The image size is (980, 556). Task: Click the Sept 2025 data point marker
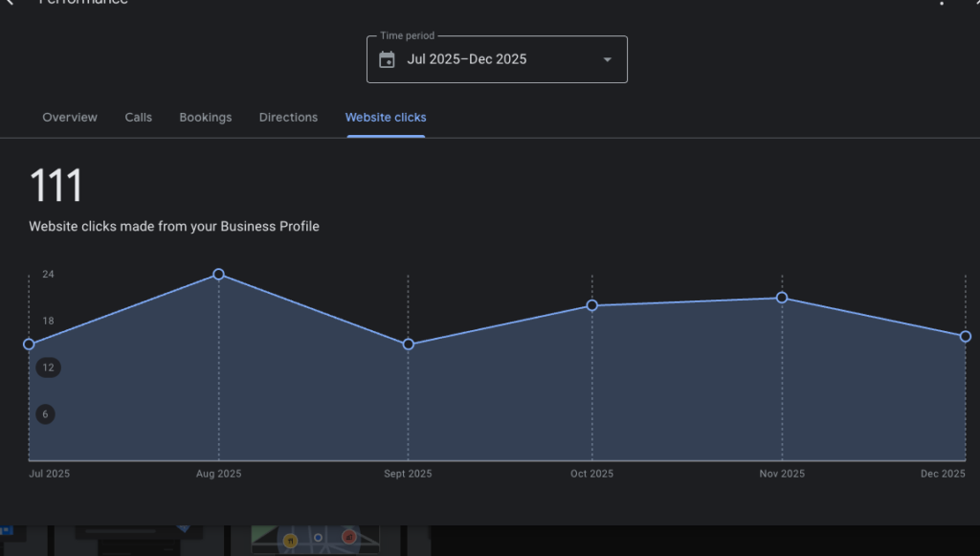tap(408, 345)
